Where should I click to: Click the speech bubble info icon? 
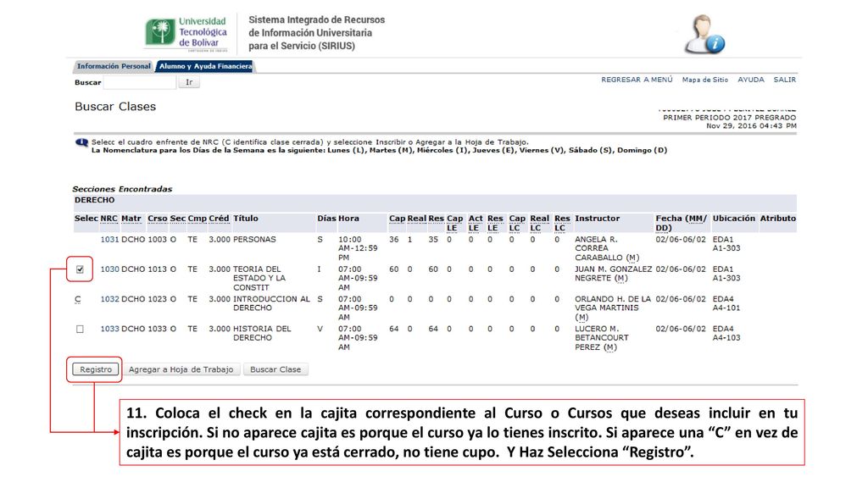tap(81, 142)
